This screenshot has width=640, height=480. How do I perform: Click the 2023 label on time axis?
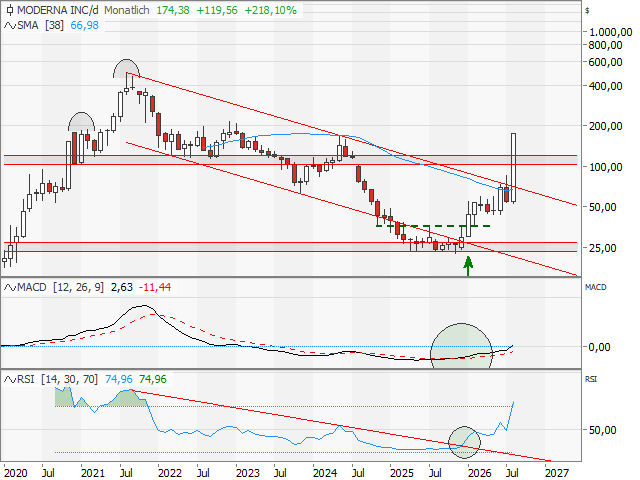247,473
